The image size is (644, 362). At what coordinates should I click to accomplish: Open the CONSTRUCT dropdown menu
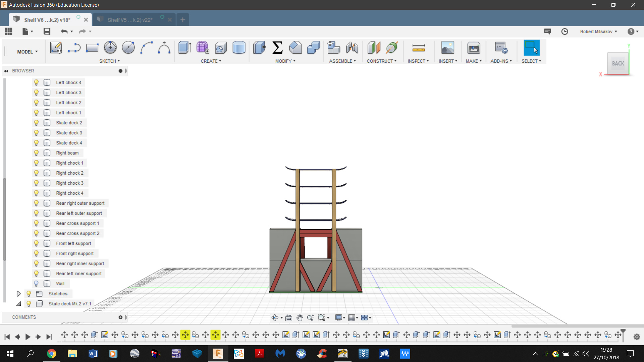point(382,61)
